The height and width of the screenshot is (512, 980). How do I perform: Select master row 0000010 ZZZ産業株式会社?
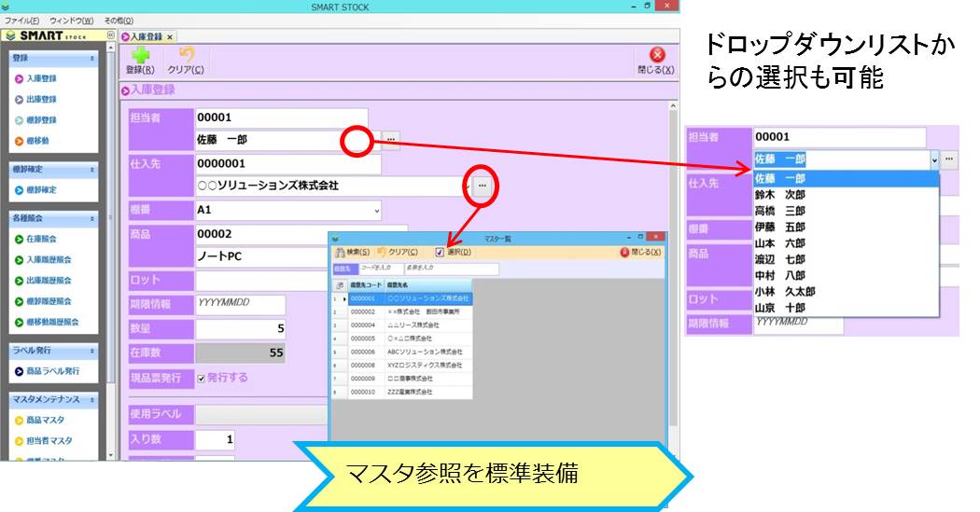point(402,392)
